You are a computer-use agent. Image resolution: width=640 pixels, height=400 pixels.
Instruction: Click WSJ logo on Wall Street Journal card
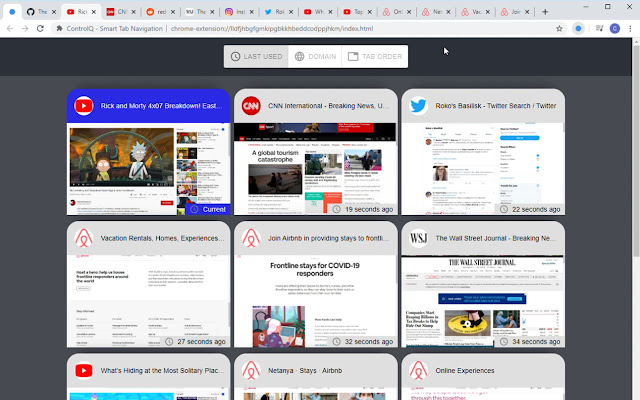click(x=418, y=238)
